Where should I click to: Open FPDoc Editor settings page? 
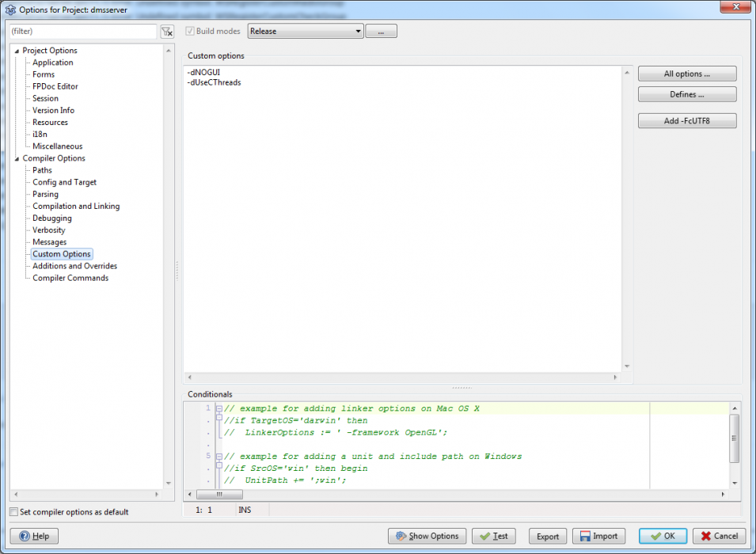[x=55, y=87]
